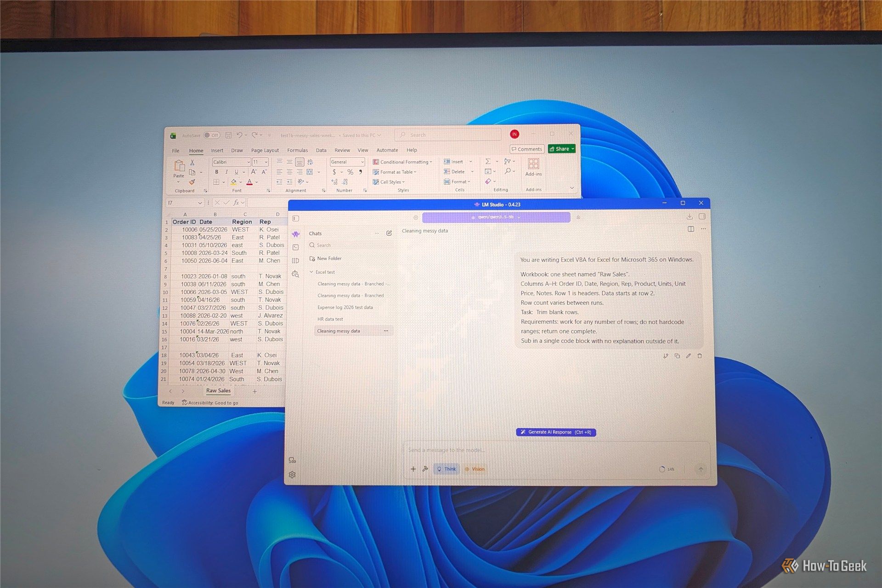Switch to the Data ribbon tab
This screenshot has height=588, width=882.
[x=321, y=150]
